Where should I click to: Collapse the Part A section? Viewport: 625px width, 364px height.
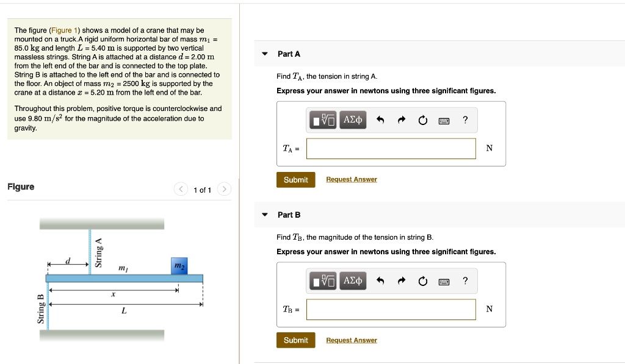[x=264, y=54]
